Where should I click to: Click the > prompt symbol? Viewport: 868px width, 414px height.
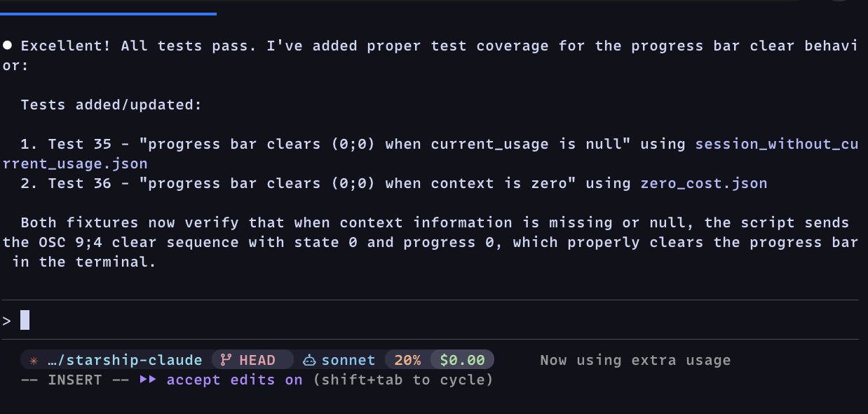7,321
